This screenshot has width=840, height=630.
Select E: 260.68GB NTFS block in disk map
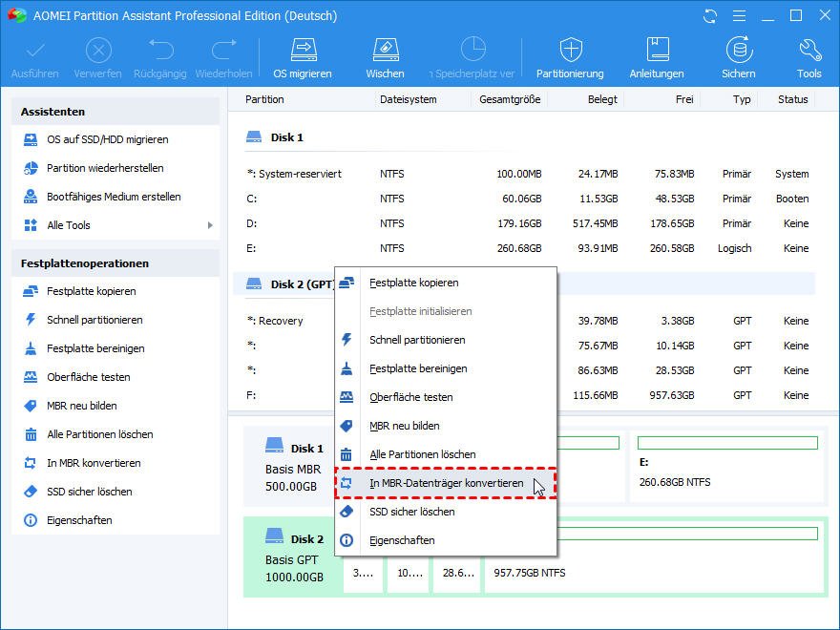[x=727, y=467]
